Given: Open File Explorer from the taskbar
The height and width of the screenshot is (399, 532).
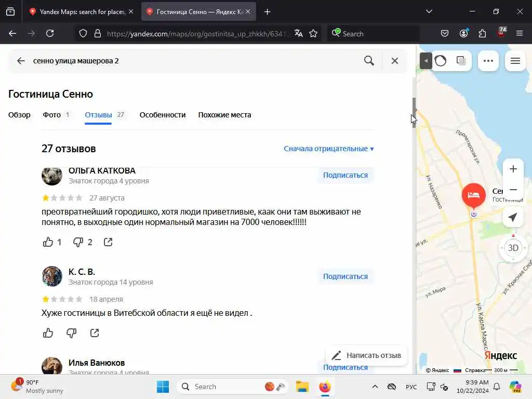Looking at the screenshot, I should [x=302, y=387].
